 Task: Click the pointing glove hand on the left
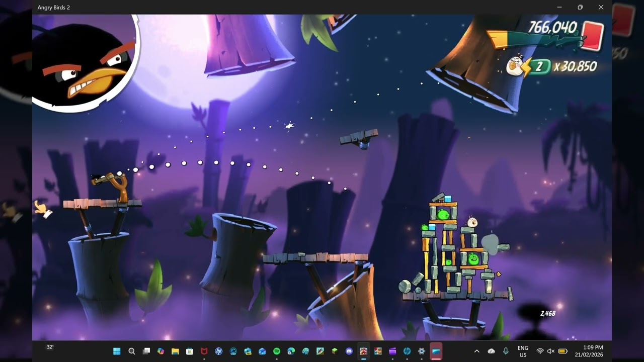click(43, 209)
